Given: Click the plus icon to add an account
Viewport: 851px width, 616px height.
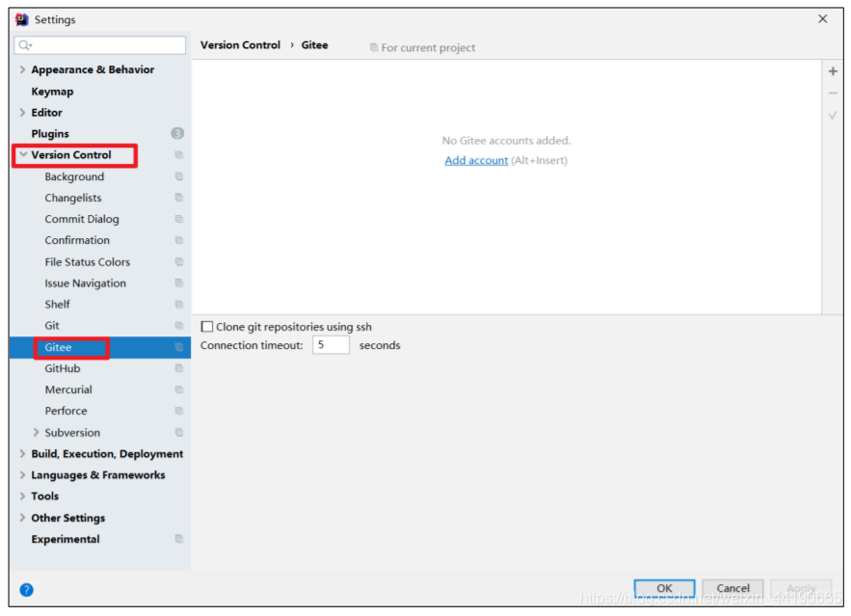Looking at the screenshot, I should [x=833, y=71].
